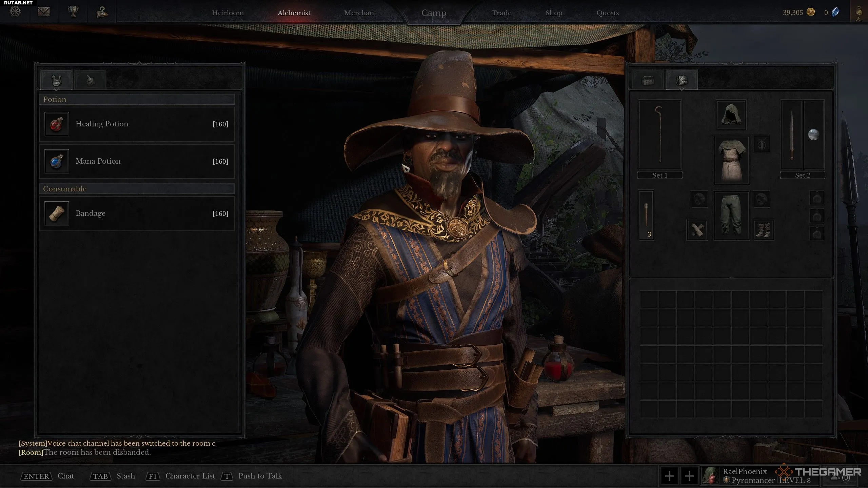Viewport: 868px width, 488px height.
Task: Click the Bandage roll icon
Action: point(57,213)
